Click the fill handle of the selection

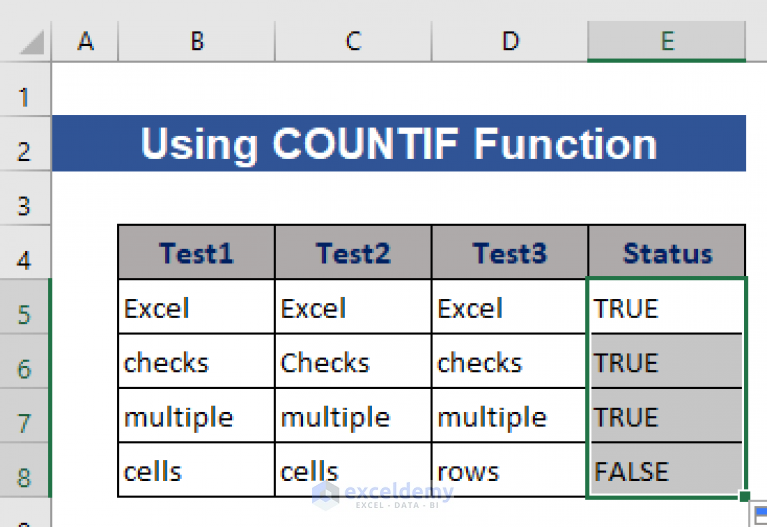(744, 497)
